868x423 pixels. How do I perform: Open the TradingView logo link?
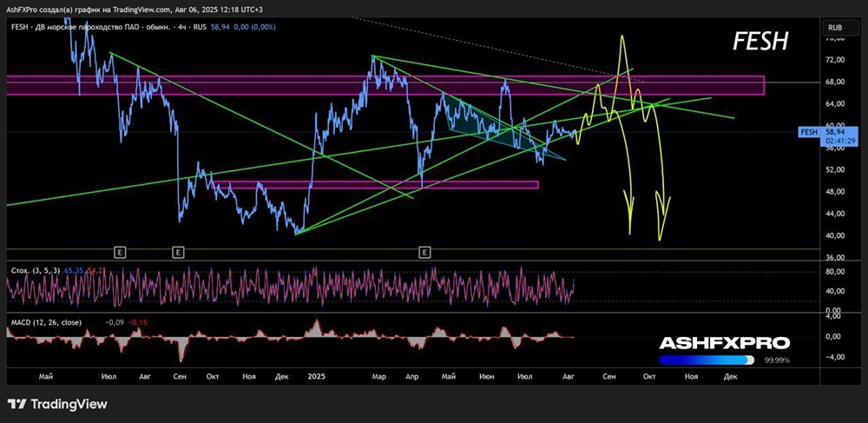pos(57,404)
